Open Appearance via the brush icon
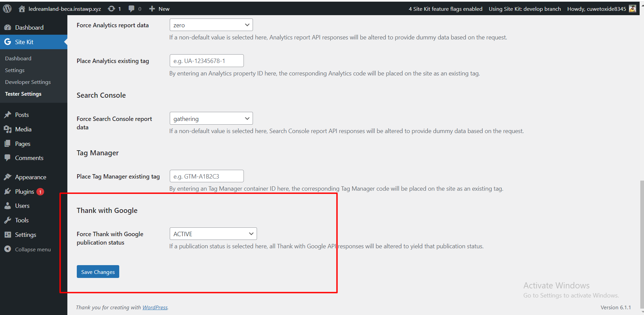 (8, 177)
